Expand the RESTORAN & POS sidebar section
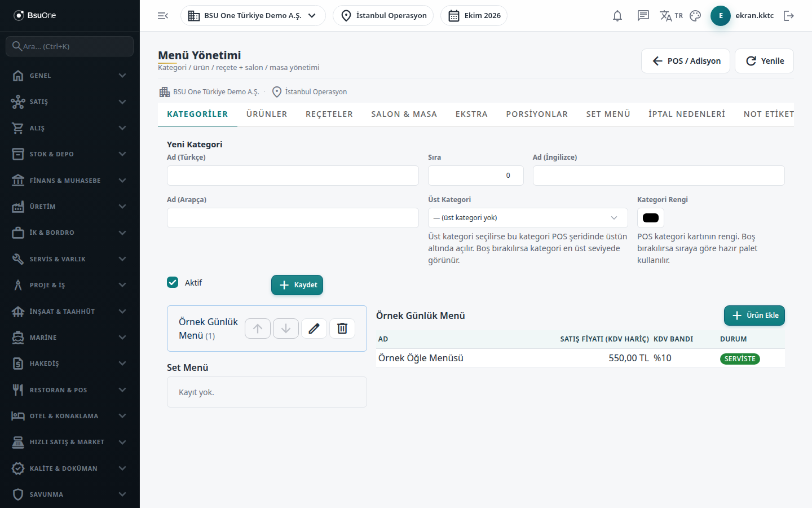The height and width of the screenshot is (508, 812). point(70,390)
